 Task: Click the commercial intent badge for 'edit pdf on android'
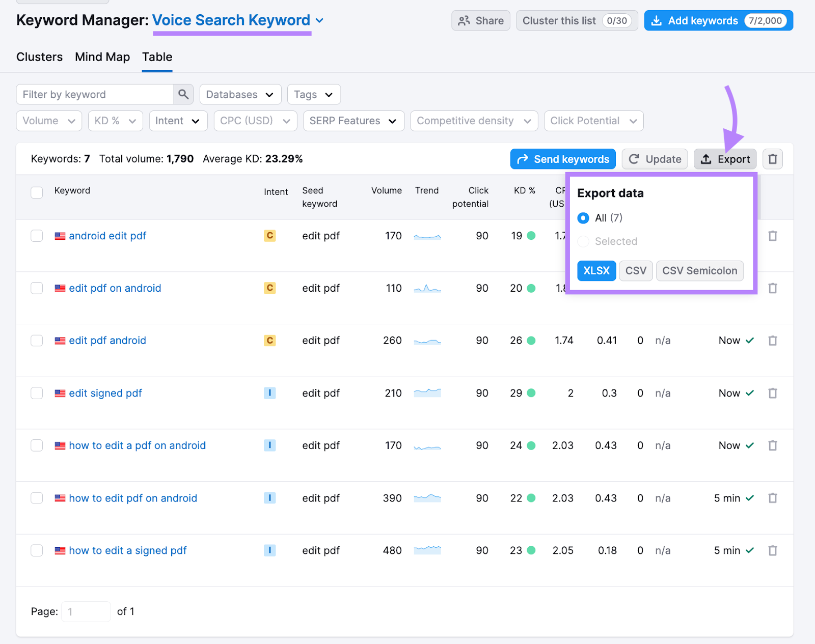point(270,288)
